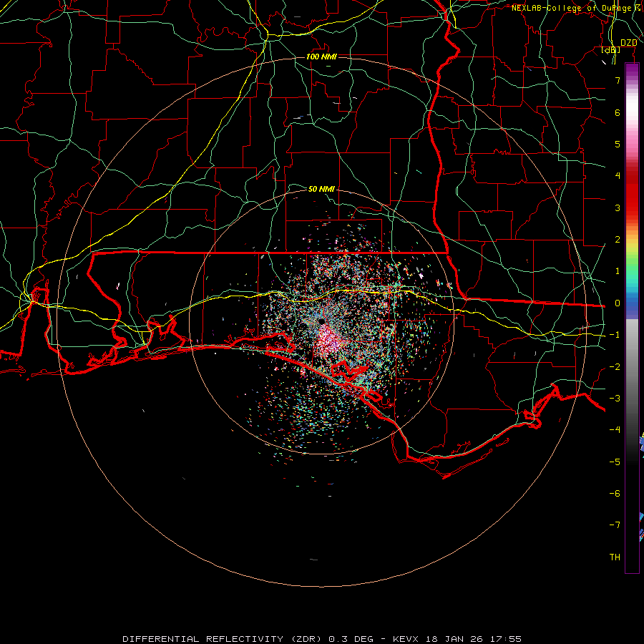Click the "[dB]" unit label
The width and height of the screenshot is (644, 644).
point(611,50)
